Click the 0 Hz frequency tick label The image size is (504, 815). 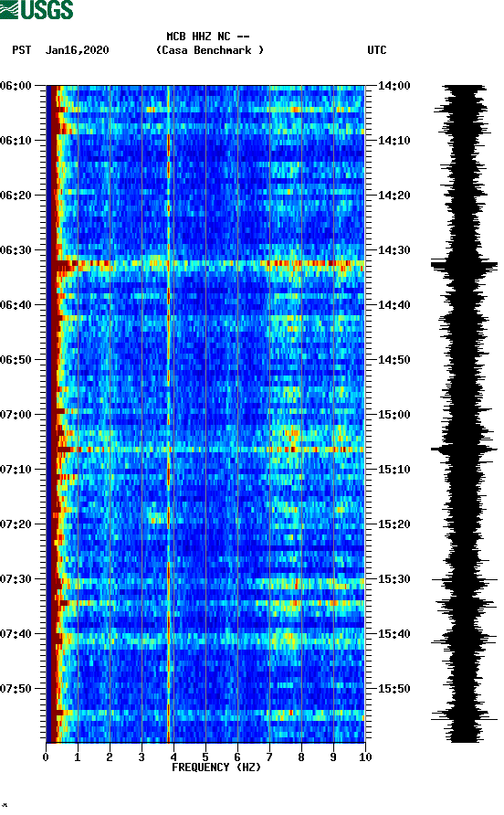point(46,757)
